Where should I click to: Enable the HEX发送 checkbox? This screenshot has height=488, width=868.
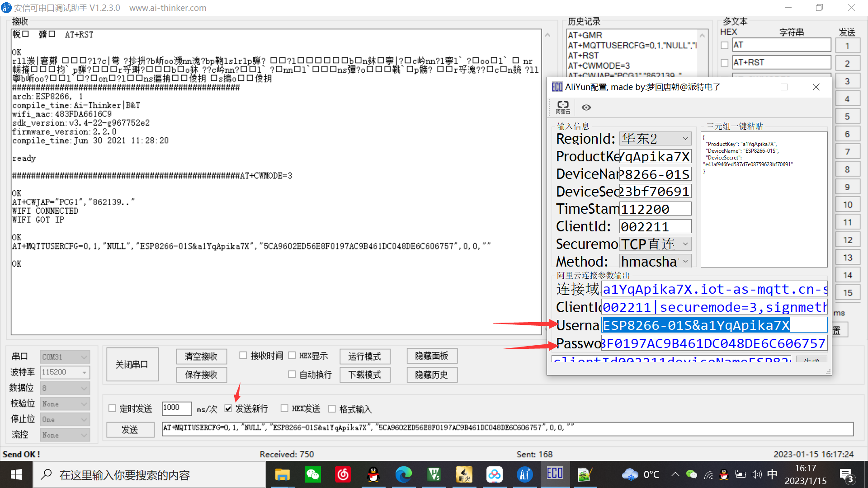[284, 408]
